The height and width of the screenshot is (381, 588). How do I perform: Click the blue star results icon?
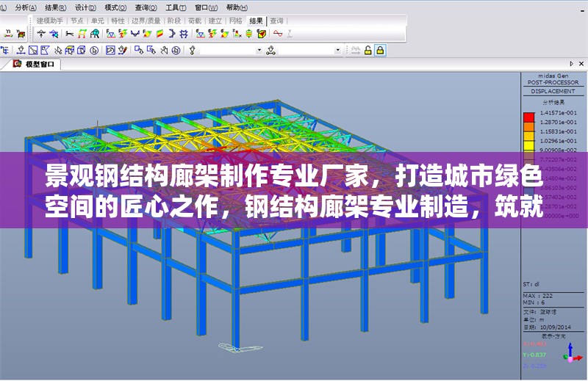54,34
